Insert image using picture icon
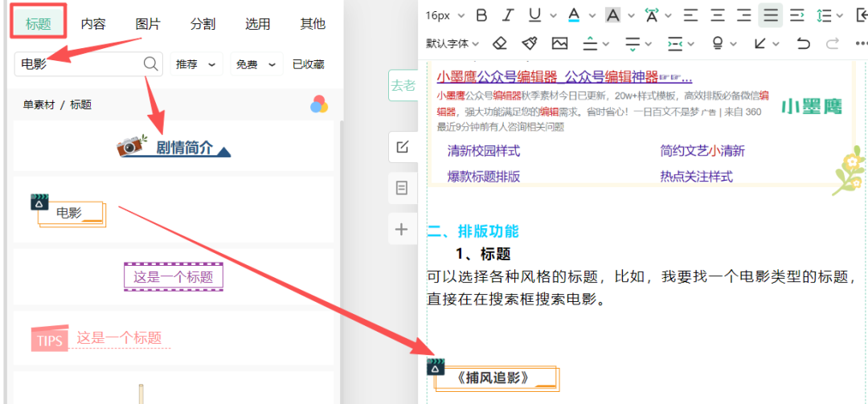Viewport: 868px width, 404px height. click(559, 43)
